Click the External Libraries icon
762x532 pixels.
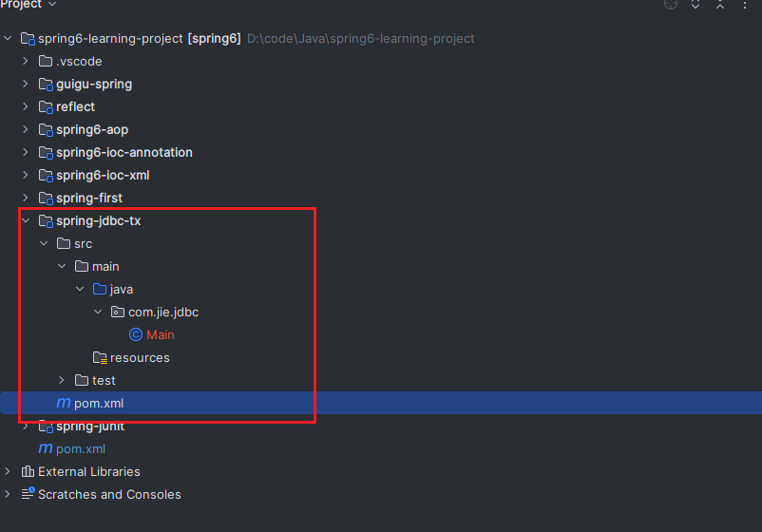coord(28,471)
